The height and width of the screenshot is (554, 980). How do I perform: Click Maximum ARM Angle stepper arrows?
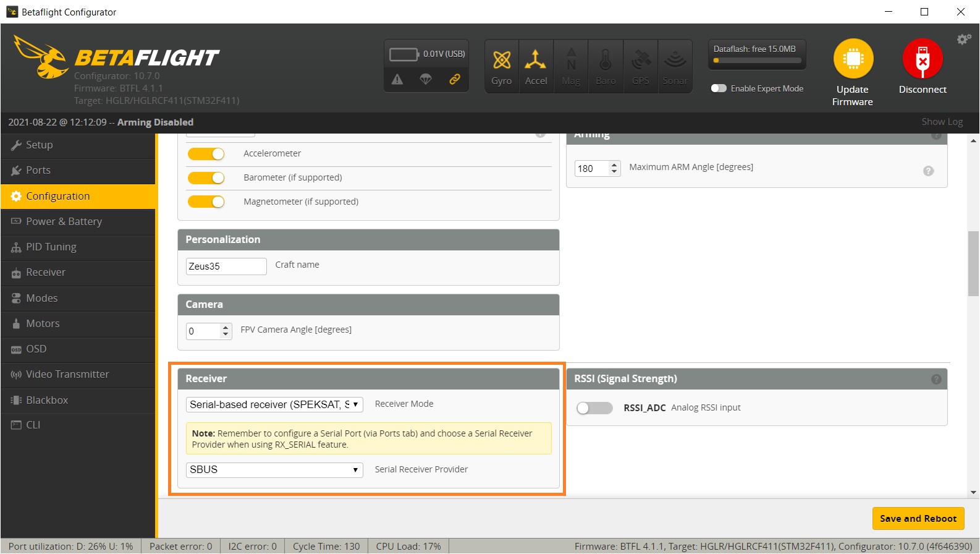(x=614, y=168)
